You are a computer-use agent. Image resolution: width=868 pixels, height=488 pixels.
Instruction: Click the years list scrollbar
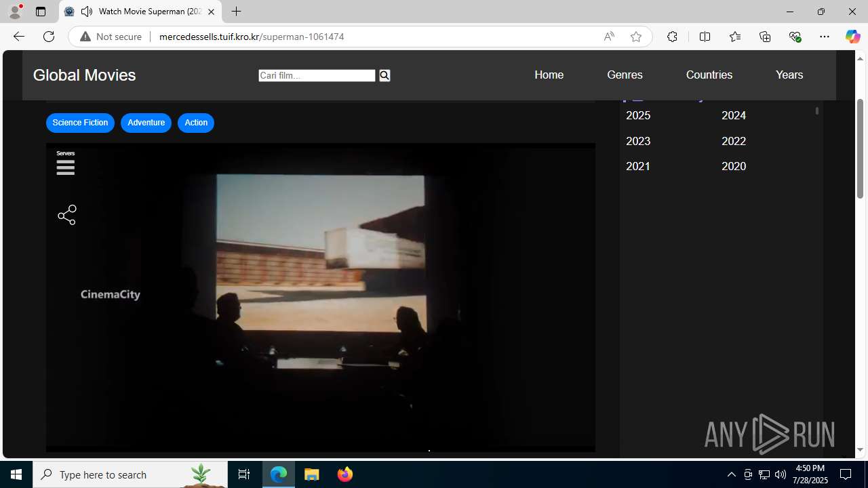pyautogui.click(x=817, y=110)
